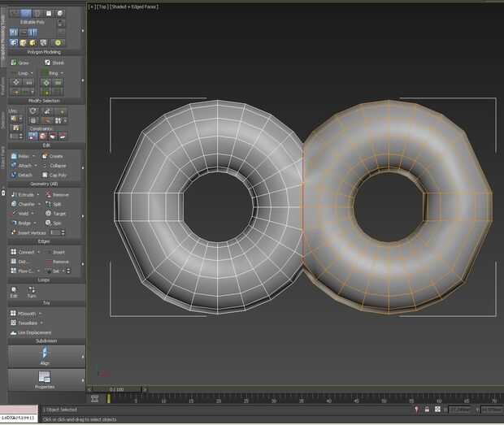Expand the Ring dropdown arrow
This screenshot has width=504, height=425.
pos(63,73)
